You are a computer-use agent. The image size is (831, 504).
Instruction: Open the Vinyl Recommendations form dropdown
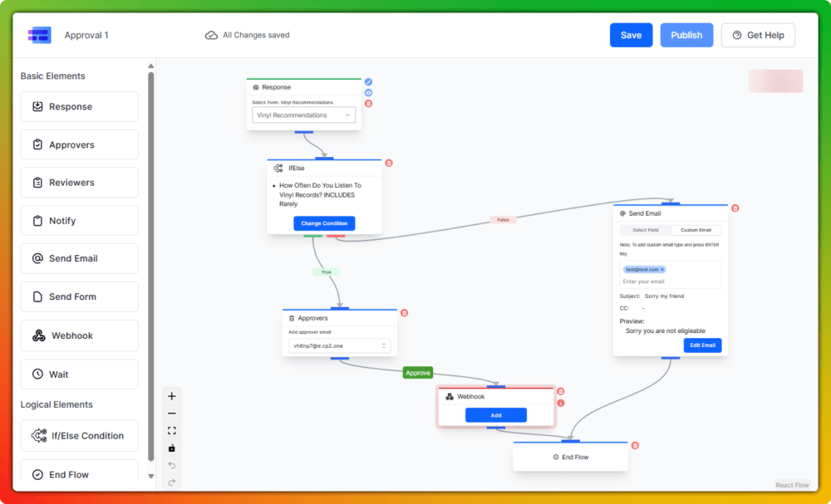303,115
